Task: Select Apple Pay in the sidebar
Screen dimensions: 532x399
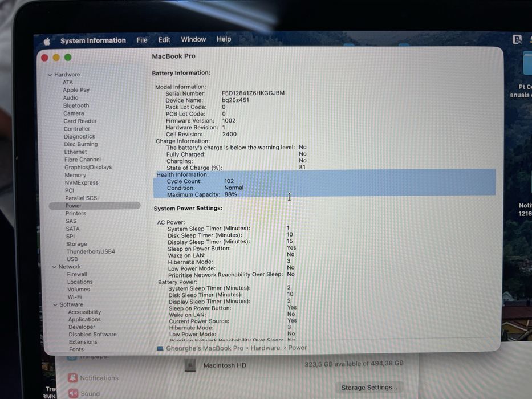Action: click(76, 90)
